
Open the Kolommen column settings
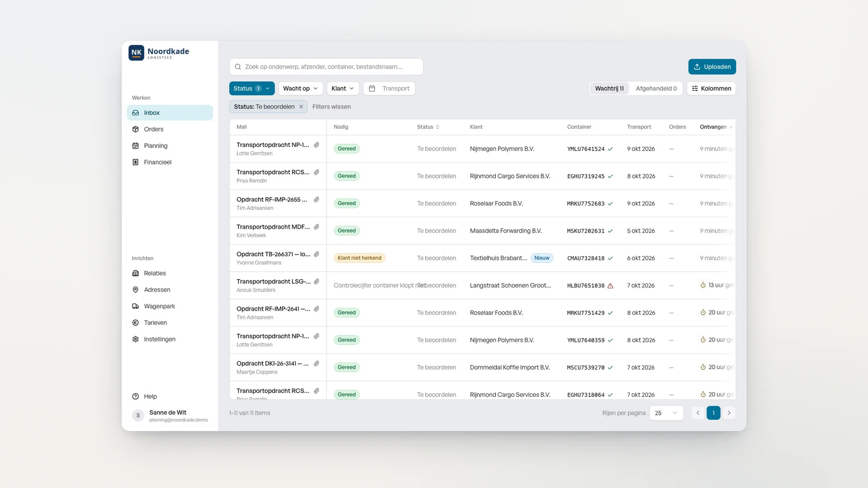click(x=711, y=88)
